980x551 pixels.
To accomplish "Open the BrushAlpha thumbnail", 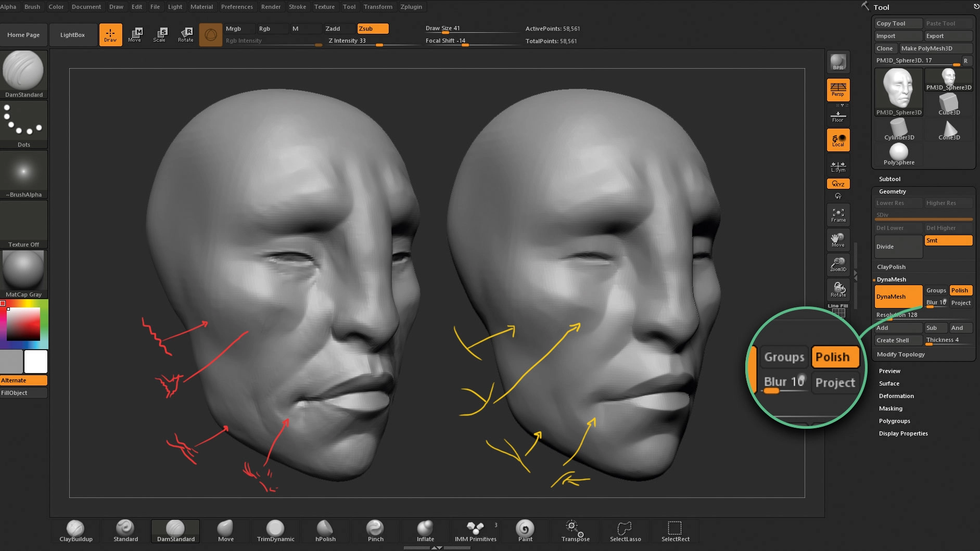I will pos(24,174).
